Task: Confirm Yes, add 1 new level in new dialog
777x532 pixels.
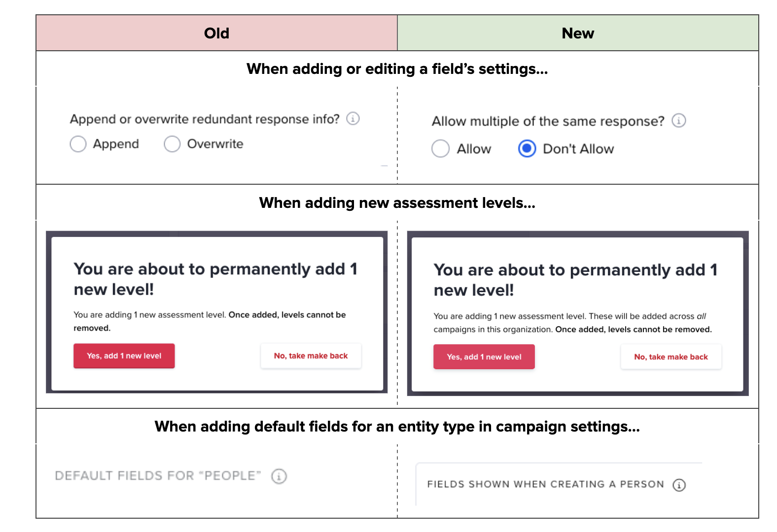Action: point(484,357)
